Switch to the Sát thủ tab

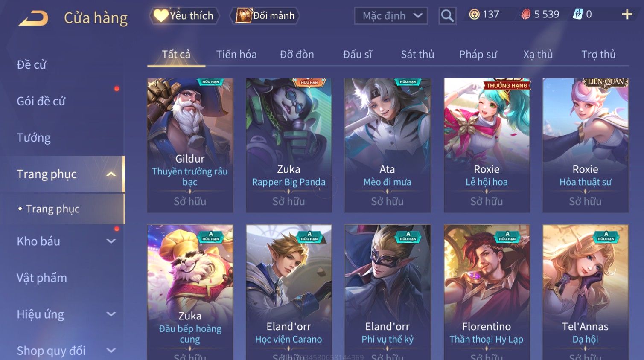point(417,55)
